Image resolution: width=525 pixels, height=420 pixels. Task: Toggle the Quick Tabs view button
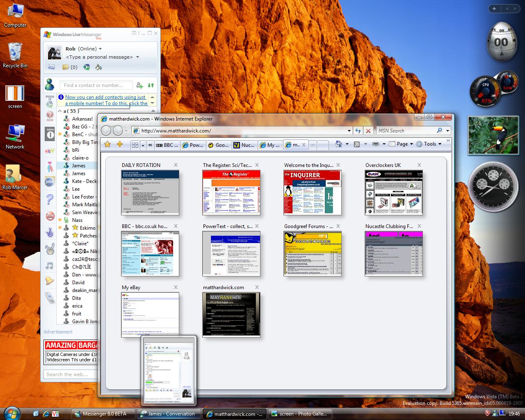(x=135, y=145)
